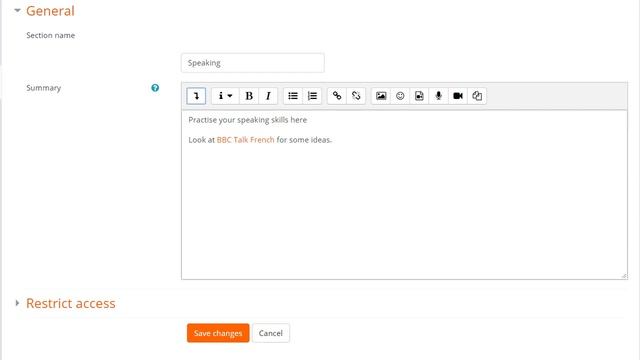Click the 'Practise your speaking skills here' text
This screenshot has height=360, width=640.
click(x=247, y=120)
